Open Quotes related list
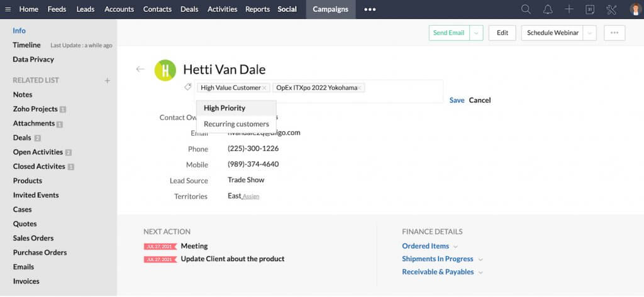 (x=25, y=224)
